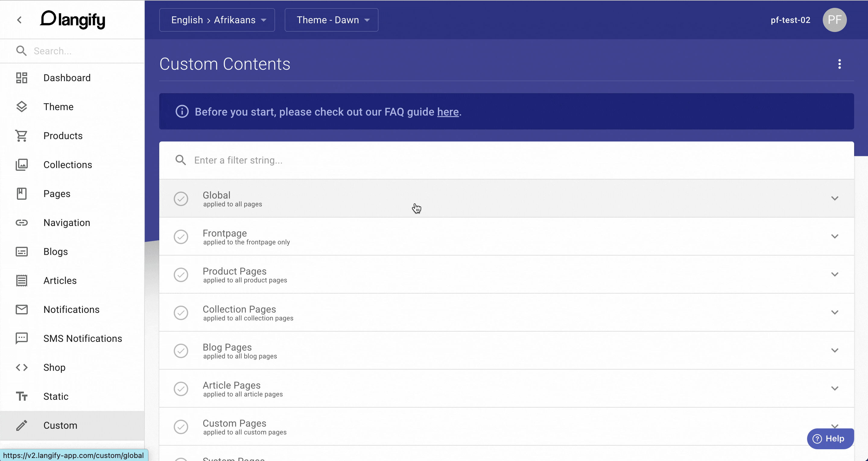Screen dimensions: 868x461
Task: Open Products in the sidebar
Action: click(x=72, y=136)
